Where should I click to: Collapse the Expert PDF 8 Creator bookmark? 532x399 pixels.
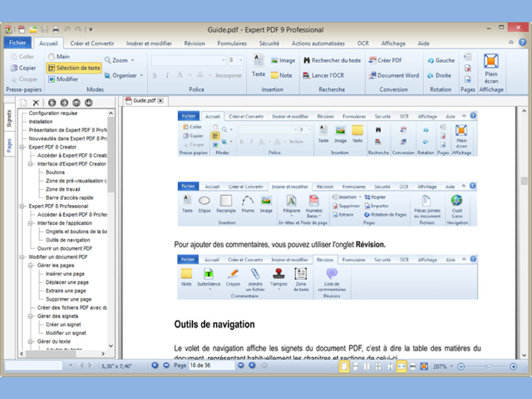tap(23, 147)
